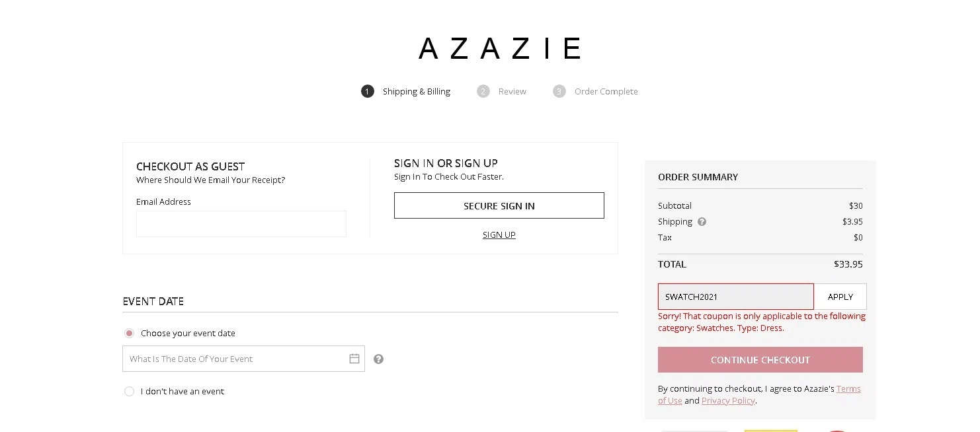Click the AZAZIE logo
980x432 pixels.
point(499,48)
